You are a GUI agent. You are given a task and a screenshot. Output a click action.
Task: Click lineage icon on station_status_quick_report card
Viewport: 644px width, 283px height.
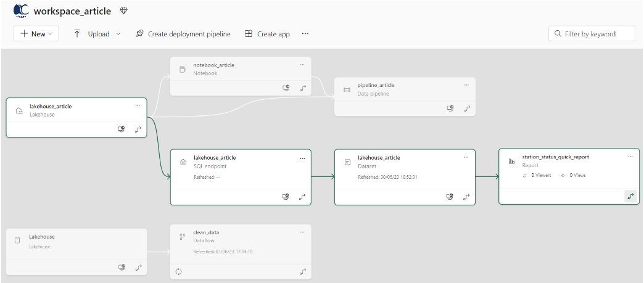(630, 196)
